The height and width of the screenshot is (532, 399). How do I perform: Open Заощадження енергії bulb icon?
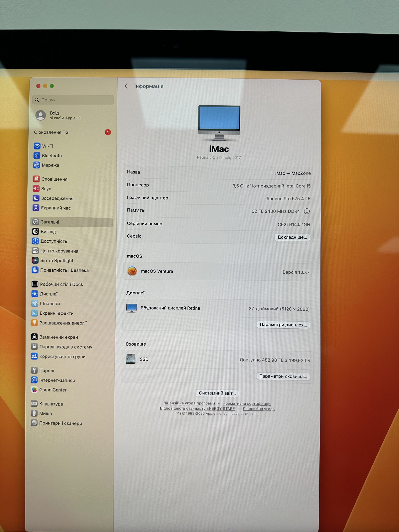[x=34, y=323]
